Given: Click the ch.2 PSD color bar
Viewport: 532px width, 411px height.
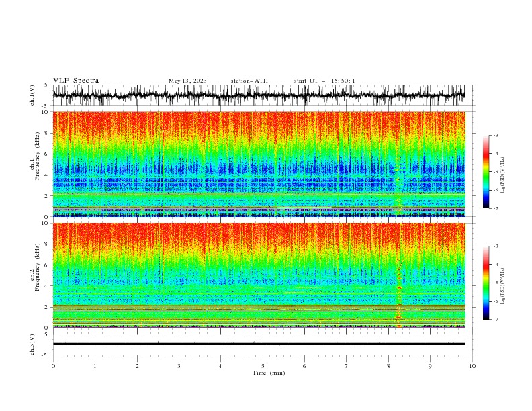Looking at the screenshot, I should 486,283.
